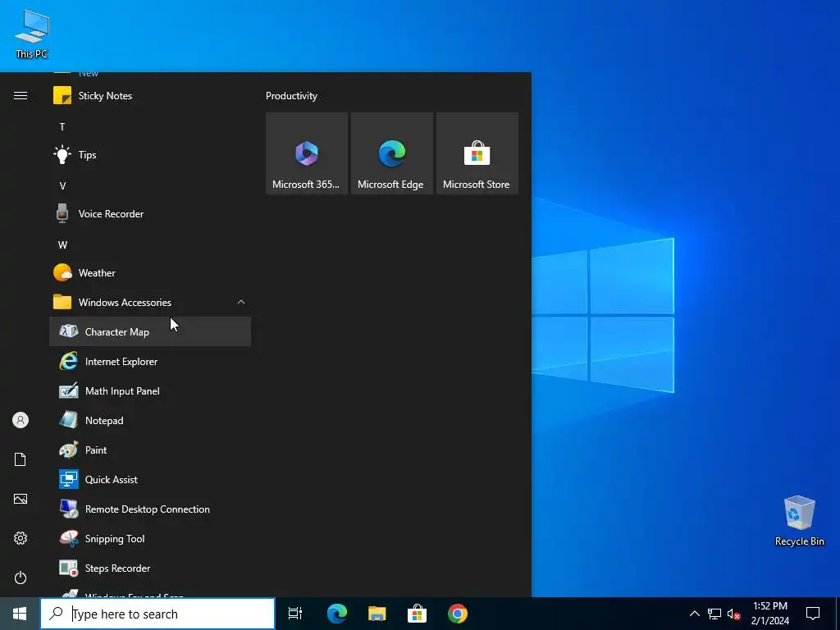Jump to letter W section header

point(62,244)
